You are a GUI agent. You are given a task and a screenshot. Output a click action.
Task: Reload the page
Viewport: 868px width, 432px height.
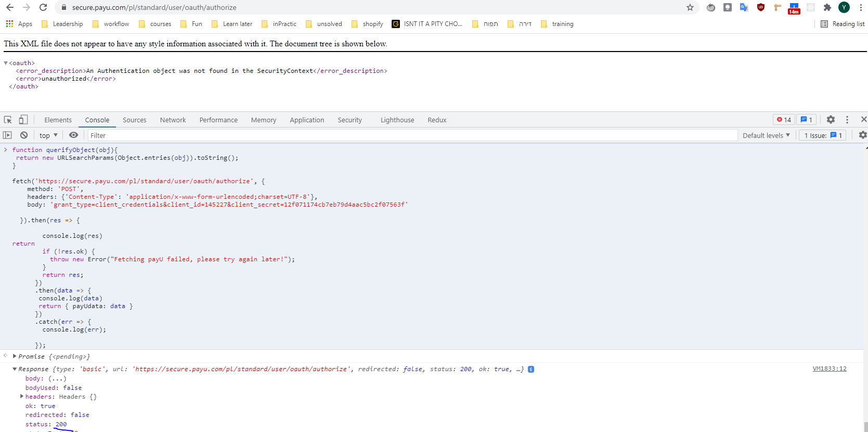point(43,7)
